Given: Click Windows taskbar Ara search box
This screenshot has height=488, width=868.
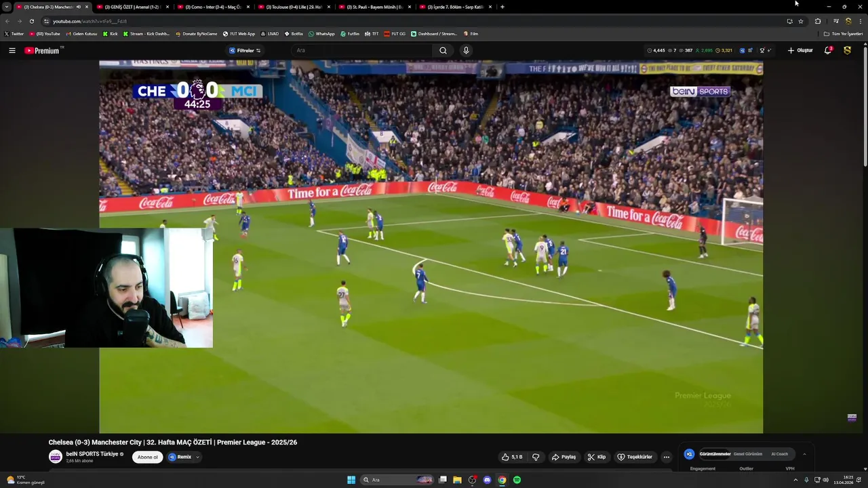Looking at the screenshot, I should [397, 480].
